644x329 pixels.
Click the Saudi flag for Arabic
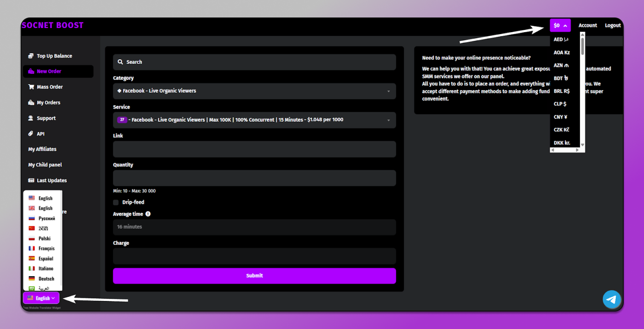(32, 288)
